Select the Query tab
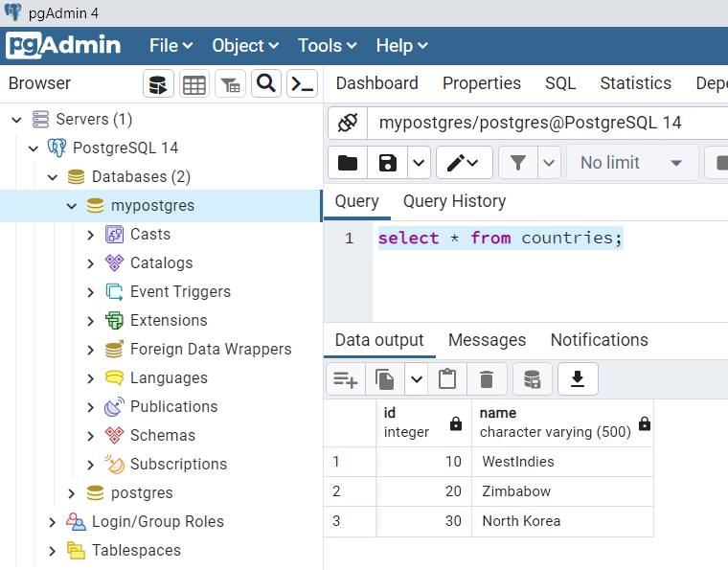 pyautogui.click(x=357, y=201)
